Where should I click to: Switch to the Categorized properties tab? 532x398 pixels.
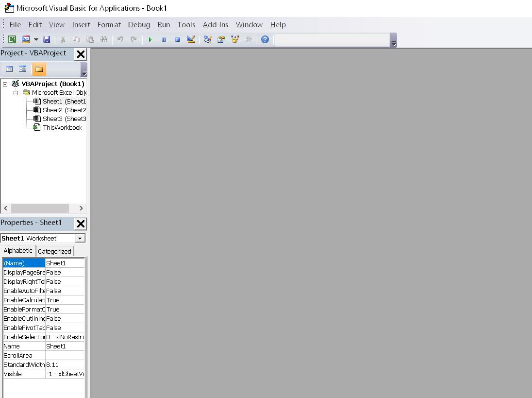click(54, 251)
